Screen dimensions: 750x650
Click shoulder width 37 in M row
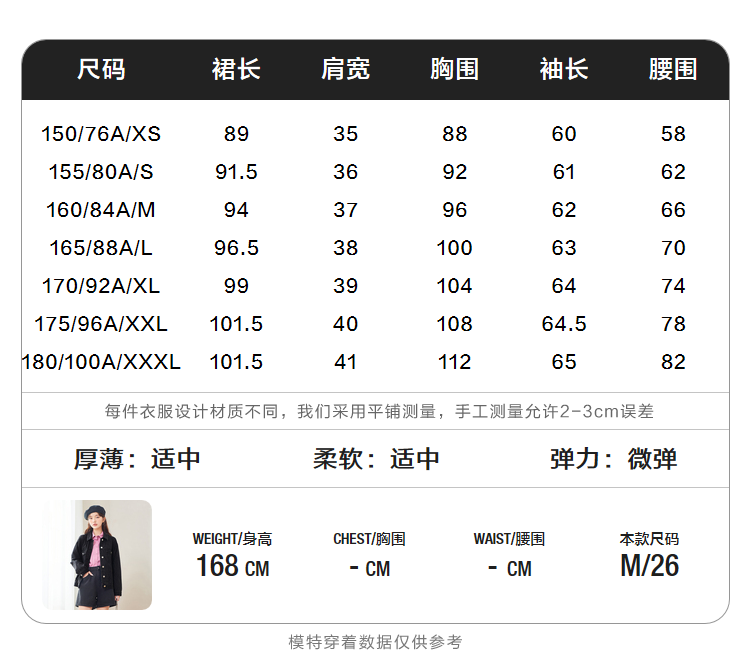[345, 210]
